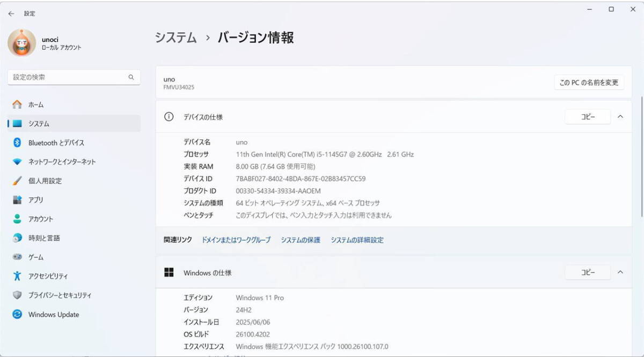Click the ペンとタッチ availability text
This screenshot has height=357, width=644.
coord(314,215)
